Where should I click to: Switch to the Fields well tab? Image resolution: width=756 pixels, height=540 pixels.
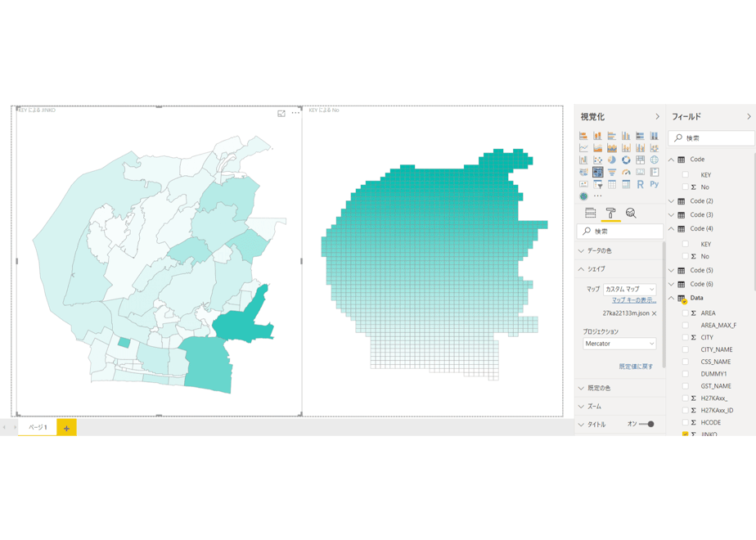[590, 213]
